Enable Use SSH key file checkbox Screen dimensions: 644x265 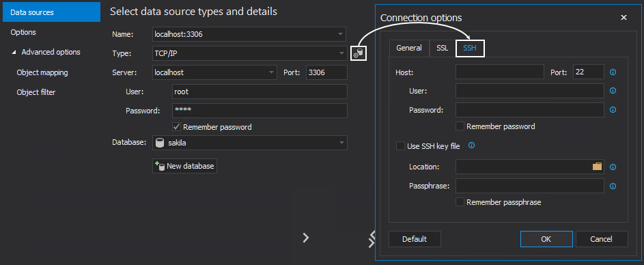click(400, 146)
